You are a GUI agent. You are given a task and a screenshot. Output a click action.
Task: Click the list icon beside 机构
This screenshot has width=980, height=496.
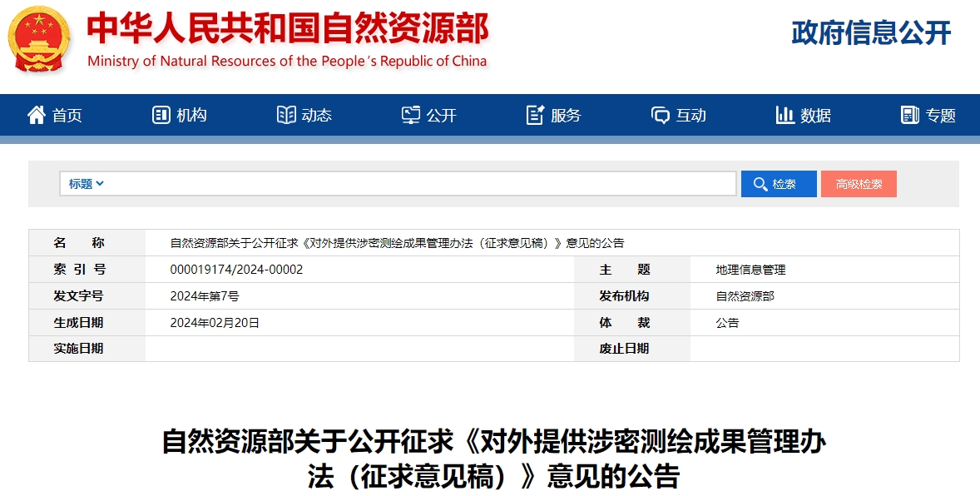pos(161,115)
